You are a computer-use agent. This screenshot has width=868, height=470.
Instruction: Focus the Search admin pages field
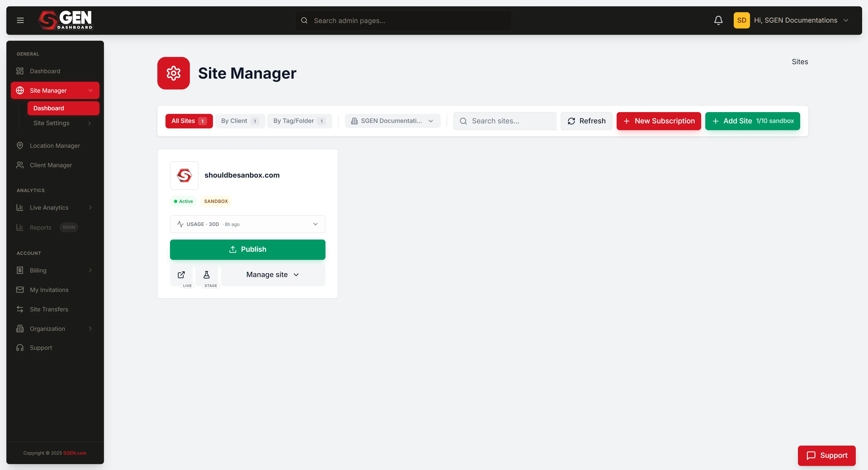(x=404, y=21)
